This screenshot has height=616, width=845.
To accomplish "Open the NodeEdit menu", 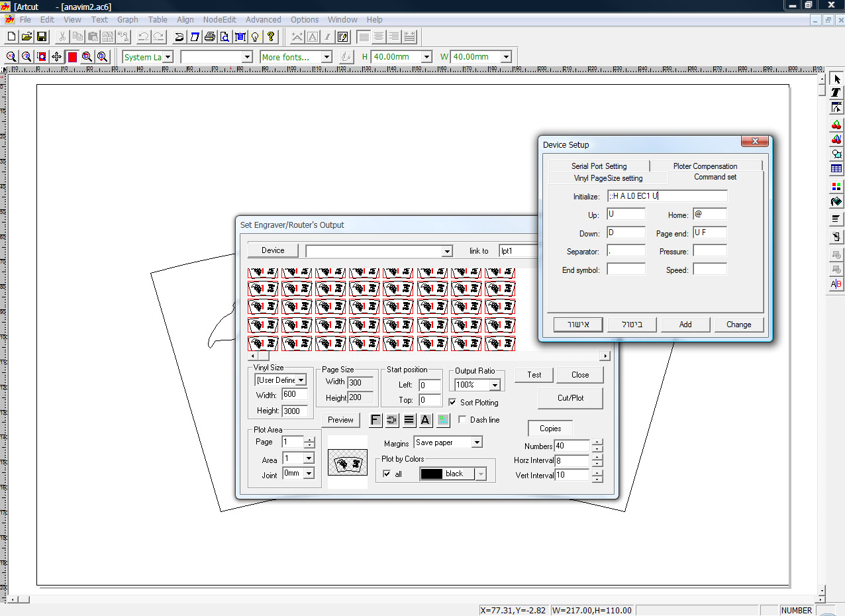I will [219, 20].
